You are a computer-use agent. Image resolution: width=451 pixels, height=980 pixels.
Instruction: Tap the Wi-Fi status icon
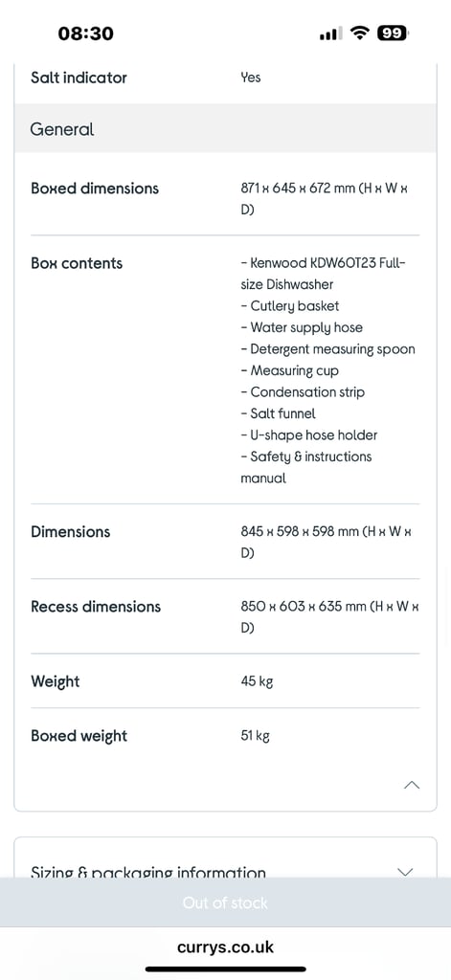tap(360, 33)
